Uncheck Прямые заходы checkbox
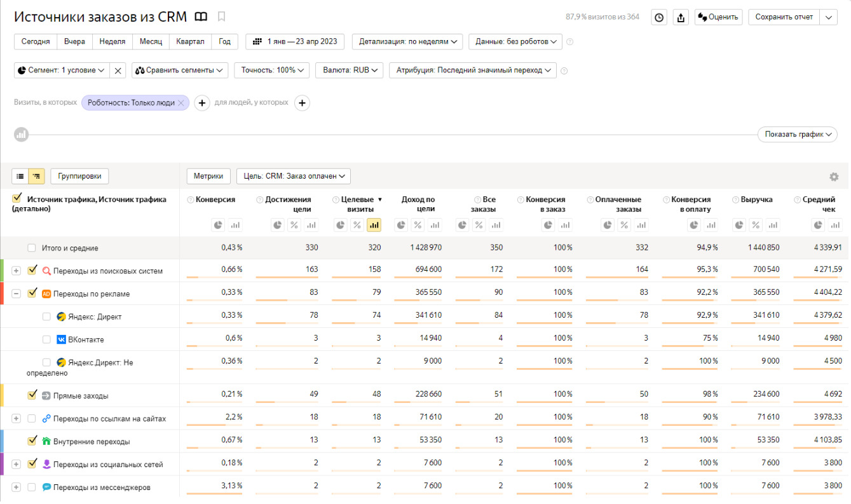 coord(32,395)
